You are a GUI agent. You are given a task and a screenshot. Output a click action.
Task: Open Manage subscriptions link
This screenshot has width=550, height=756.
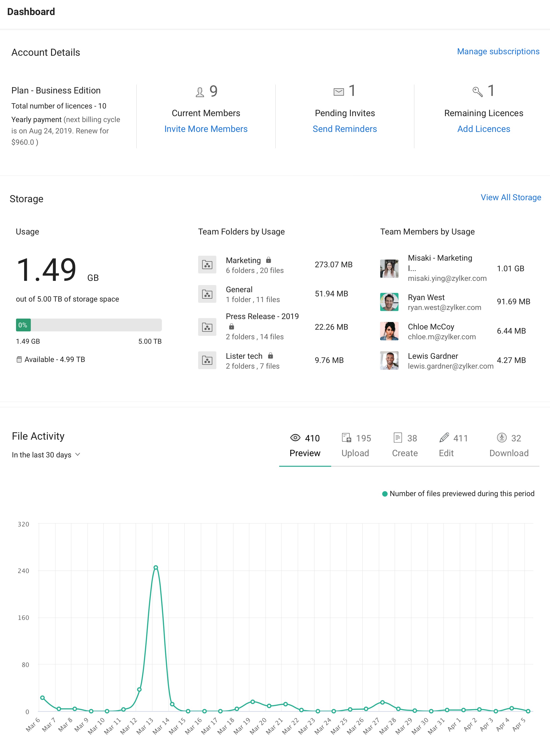(498, 51)
